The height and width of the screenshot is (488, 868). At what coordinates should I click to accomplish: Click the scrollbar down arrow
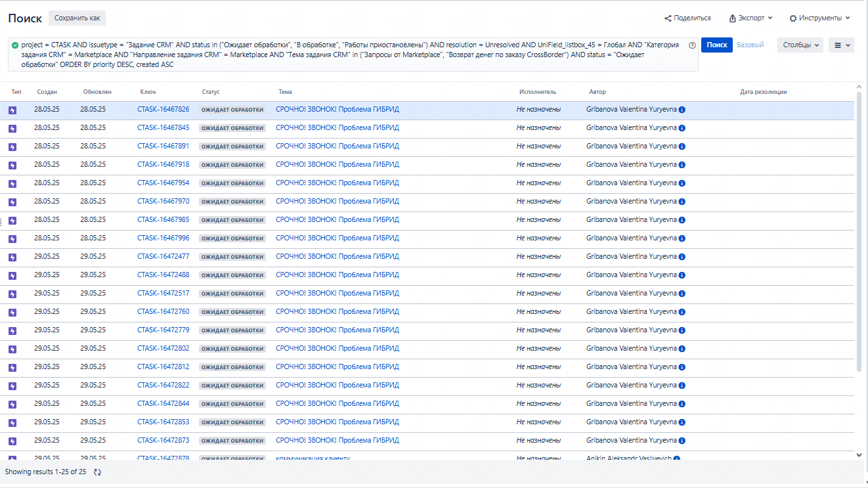859,455
